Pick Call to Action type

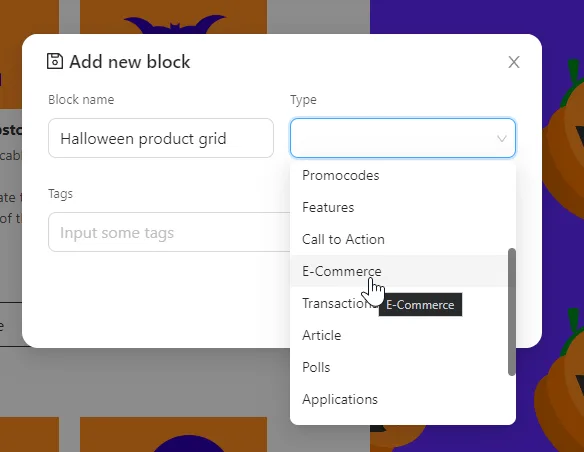point(403,239)
